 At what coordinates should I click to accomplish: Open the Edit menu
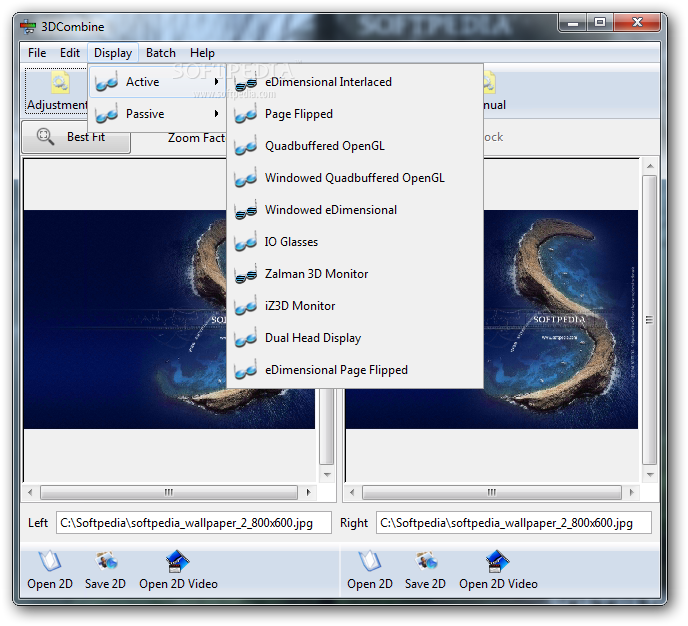(x=70, y=53)
